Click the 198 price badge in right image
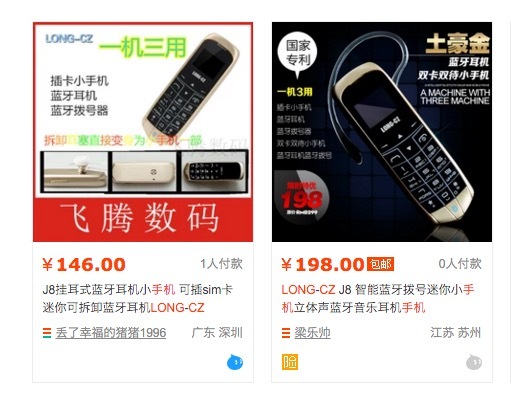 click(301, 198)
